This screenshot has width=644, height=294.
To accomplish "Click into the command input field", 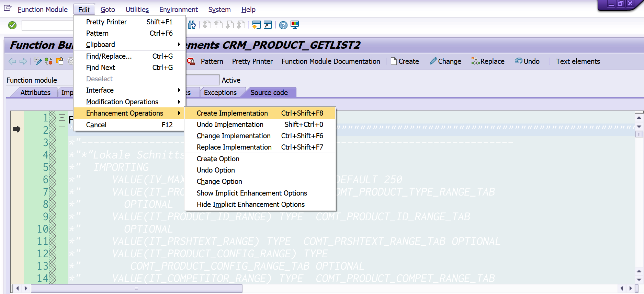I will 47,25.
